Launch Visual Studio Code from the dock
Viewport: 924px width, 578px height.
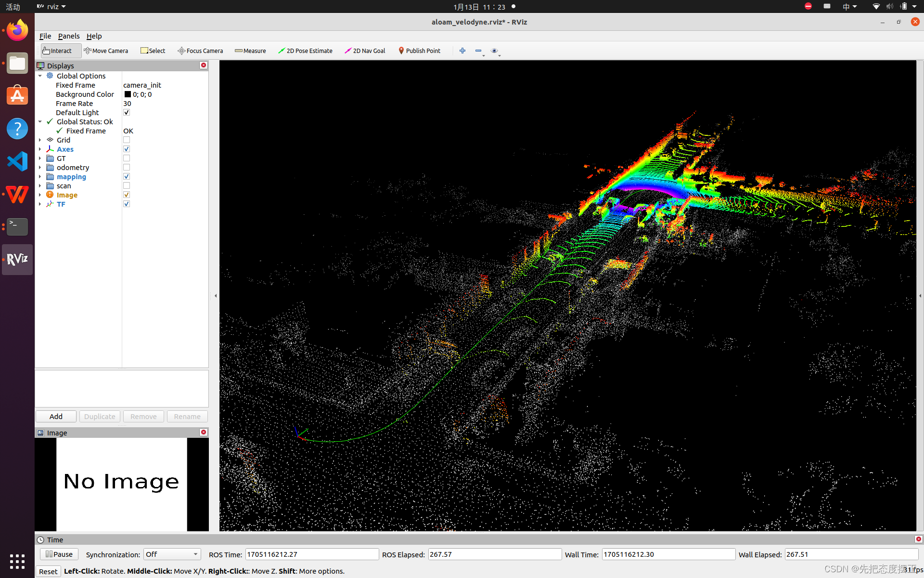17,161
